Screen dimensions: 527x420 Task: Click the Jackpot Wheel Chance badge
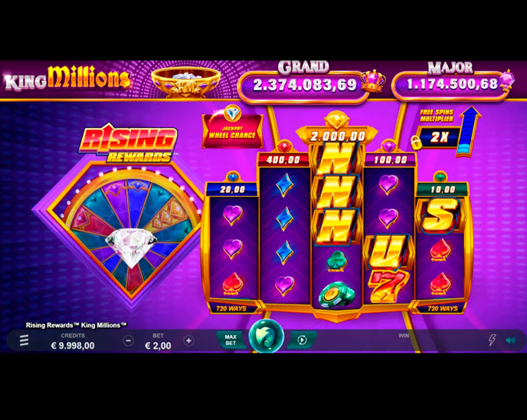coord(233,127)
